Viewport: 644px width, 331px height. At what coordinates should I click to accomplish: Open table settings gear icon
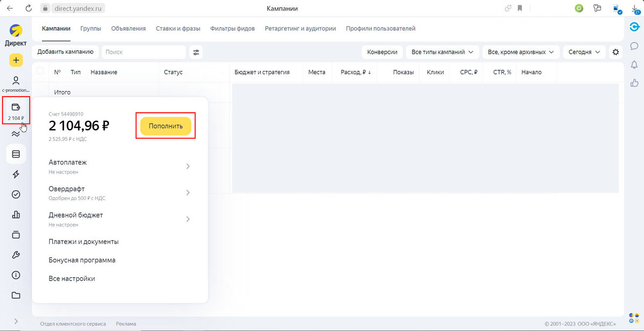[616, 52]
